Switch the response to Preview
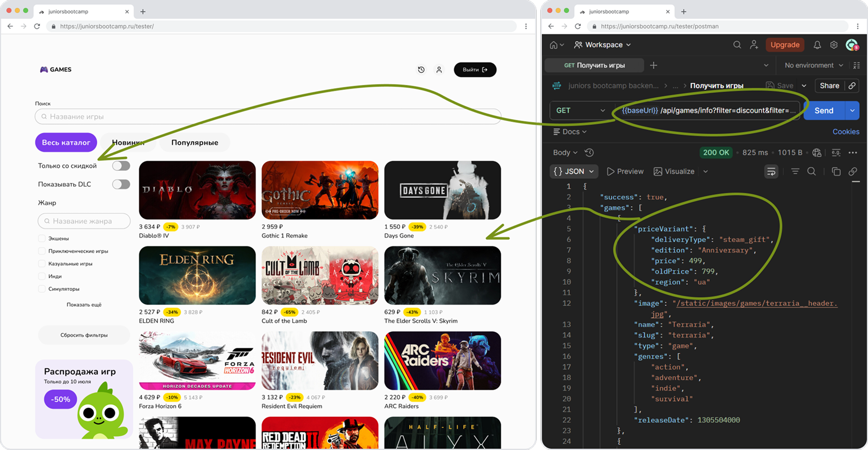Viewport: 868px width, 450px height. click(625, 171)
